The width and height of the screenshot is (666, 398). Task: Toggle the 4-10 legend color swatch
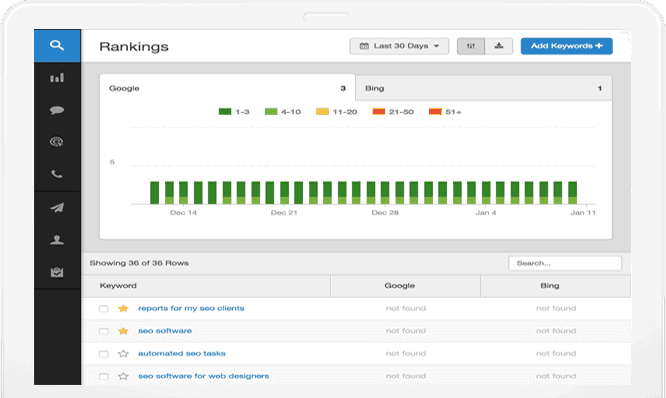(271, 112)
